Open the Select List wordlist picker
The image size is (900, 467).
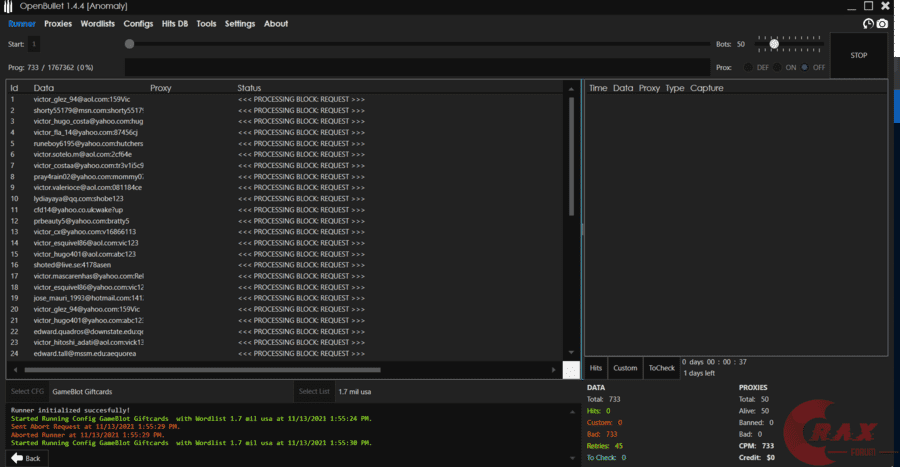[x=313, y=391]
